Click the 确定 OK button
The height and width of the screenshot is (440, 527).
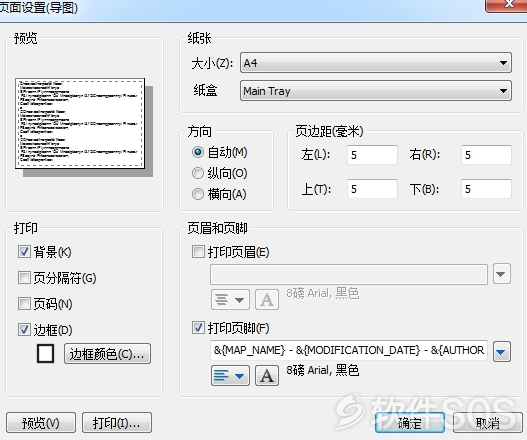(x=410, y=423)
